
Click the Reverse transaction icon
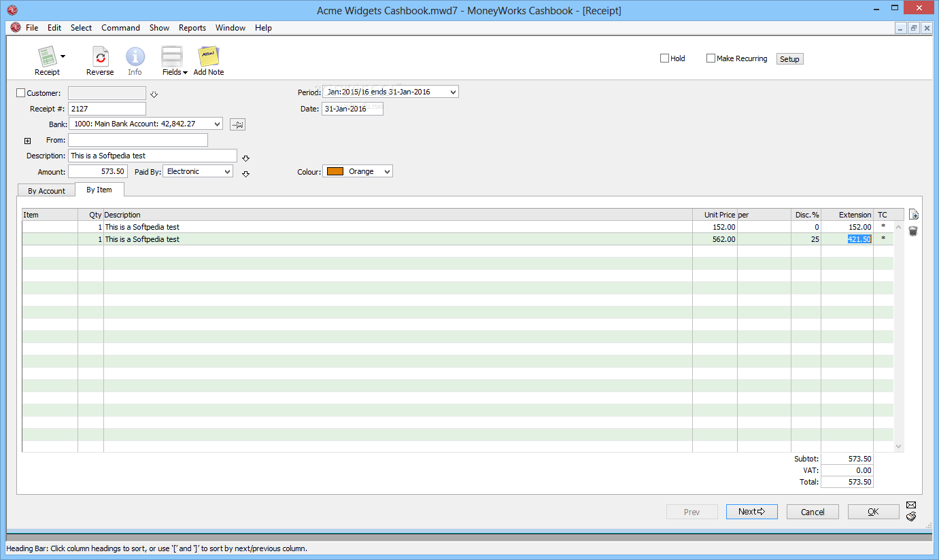100,57
